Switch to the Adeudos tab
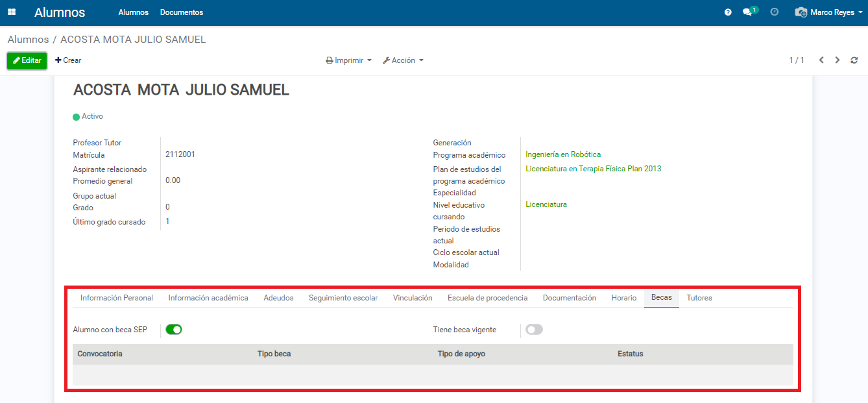The image size is (868, 403). click(278, 298)
